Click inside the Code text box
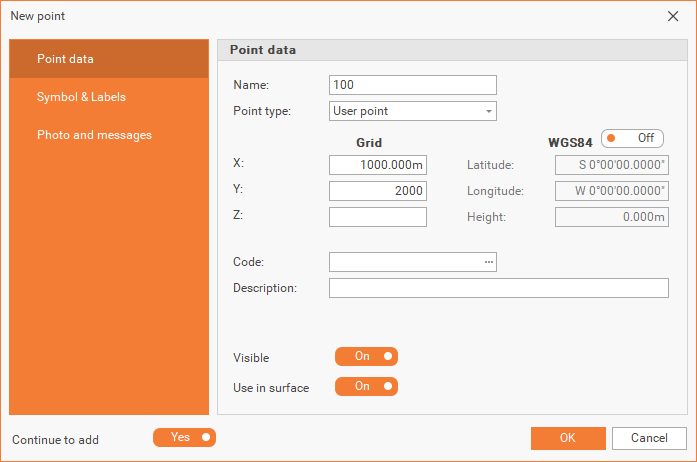This screenshot has width=697, height=462. click(404, 262)
